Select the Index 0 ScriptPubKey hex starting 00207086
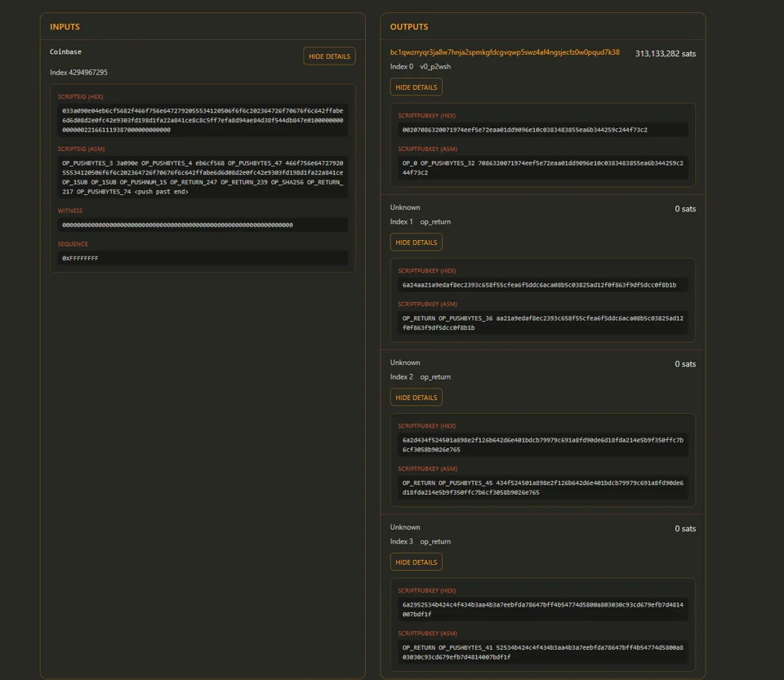Viewport: 784px width, 680px height. 543,130
